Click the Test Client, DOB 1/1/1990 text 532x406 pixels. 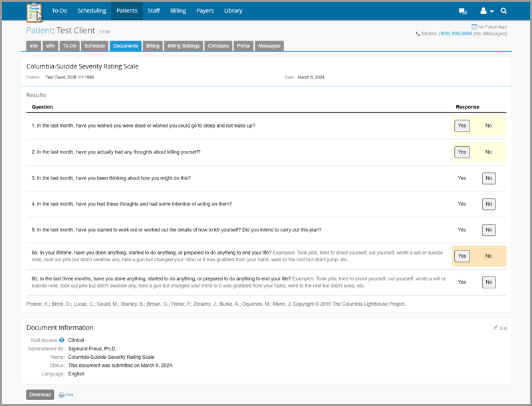tap(70, 77)
